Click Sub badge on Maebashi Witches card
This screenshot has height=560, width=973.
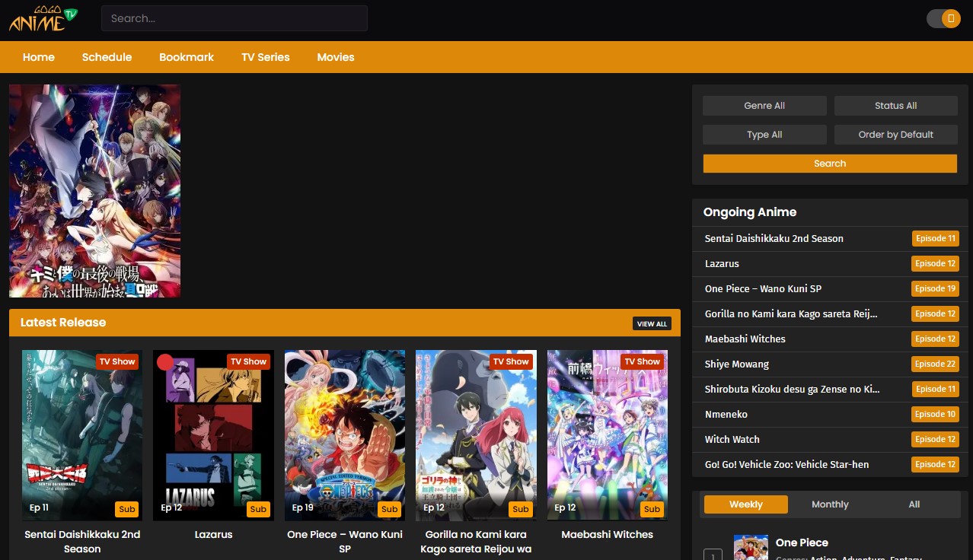(652, 509)
